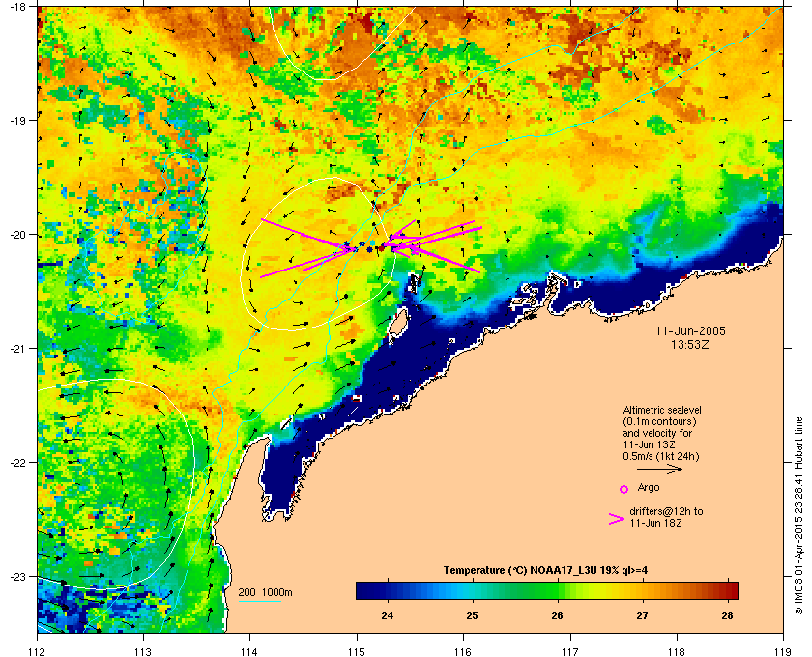Click the '11-Jun 18Z' drifter legend text
The image size is (812, 657).
click(655, 524)
